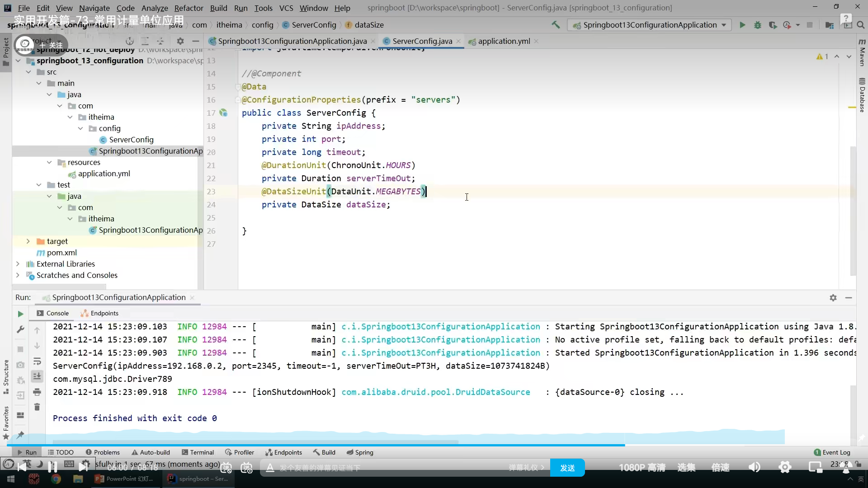Toggle scroll to end in console
The height and width of the screenshot is (488, 868).
point(37,376)
